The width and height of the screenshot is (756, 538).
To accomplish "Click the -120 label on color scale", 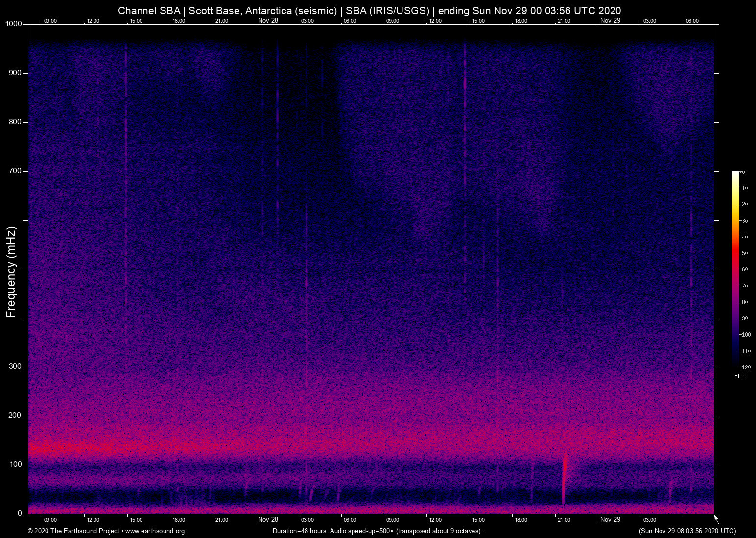I will [x=745, y=367].
